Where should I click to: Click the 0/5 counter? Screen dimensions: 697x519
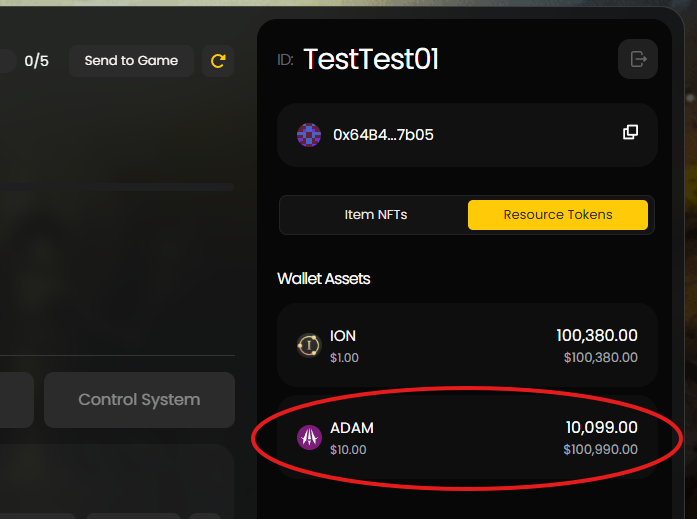point(36,61)
